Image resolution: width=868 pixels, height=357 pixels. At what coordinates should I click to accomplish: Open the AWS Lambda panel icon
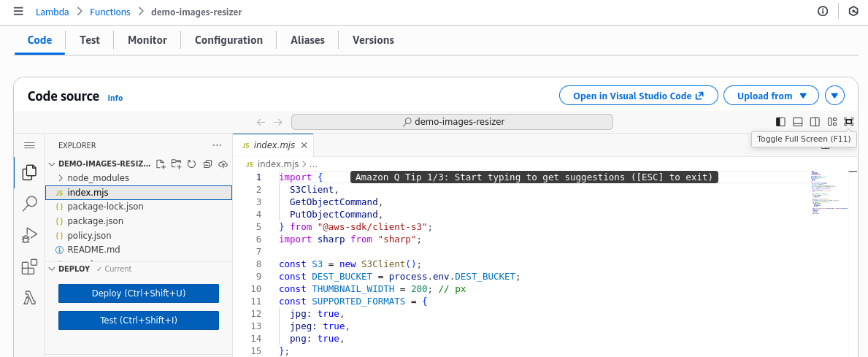(29, 298)
